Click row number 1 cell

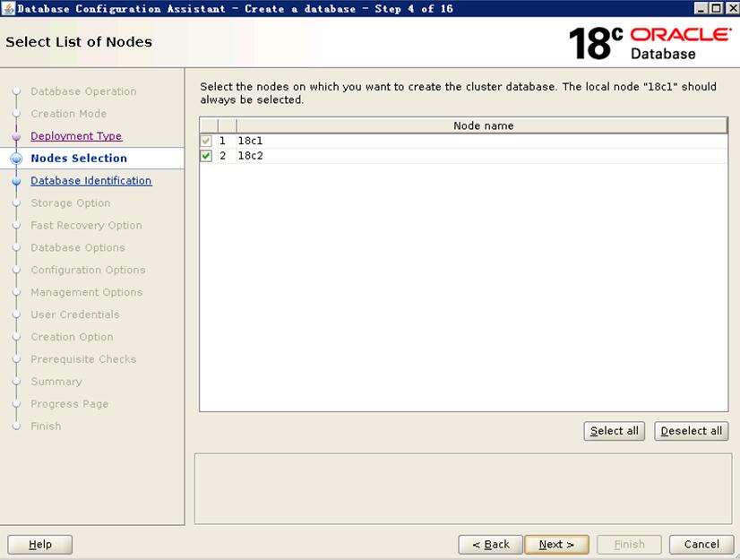(227, 141)
